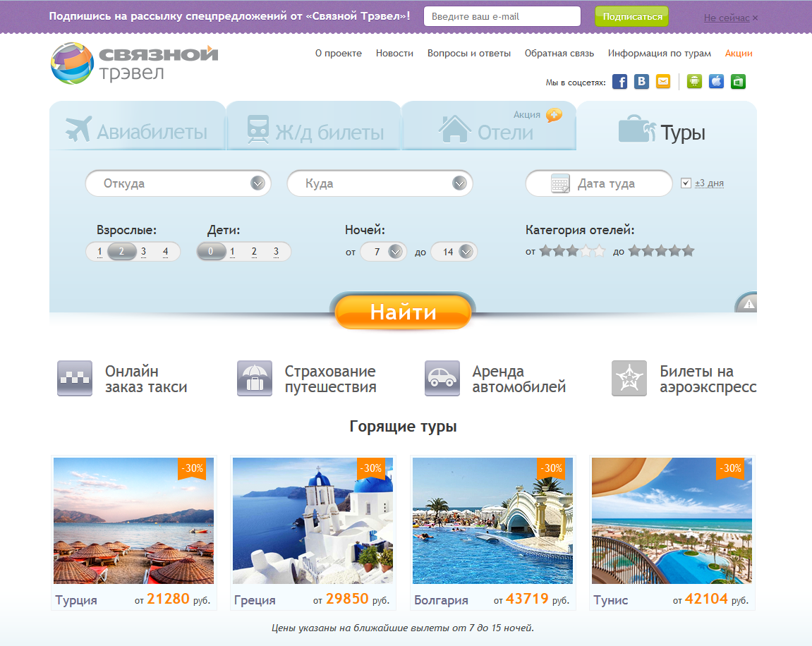Click the e-mail input field in banner
The image size is (812, 646).
[x=502, y=16]
